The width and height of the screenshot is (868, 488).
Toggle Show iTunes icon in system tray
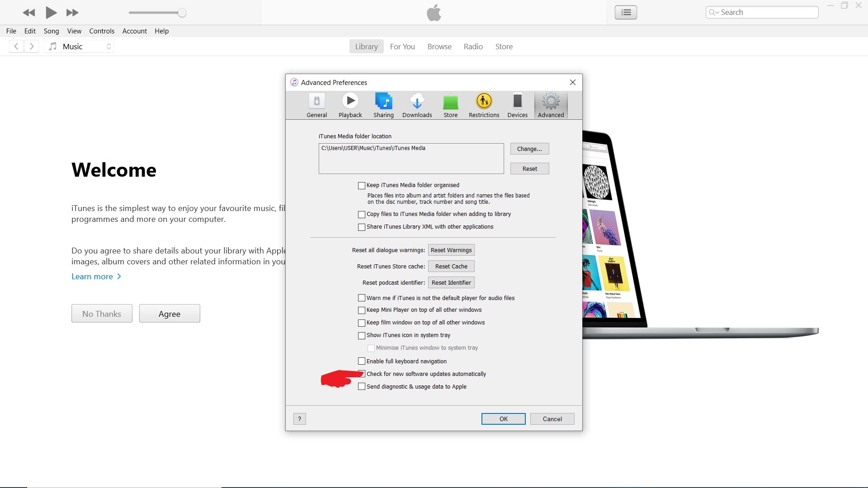[x=362, y=336]
